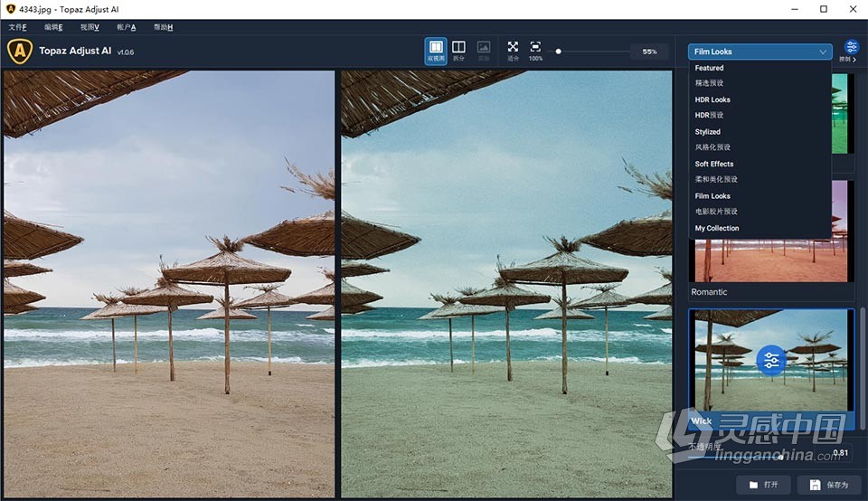Choose HDR Looks preset category
This screenshot has height=501, width=868.
click(x=712, y=99)
